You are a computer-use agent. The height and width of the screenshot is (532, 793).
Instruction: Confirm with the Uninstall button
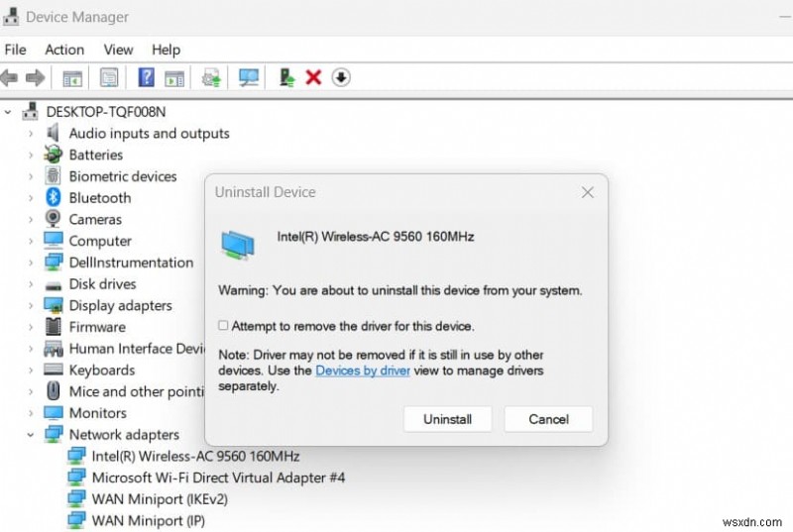[x=448, y=419]
